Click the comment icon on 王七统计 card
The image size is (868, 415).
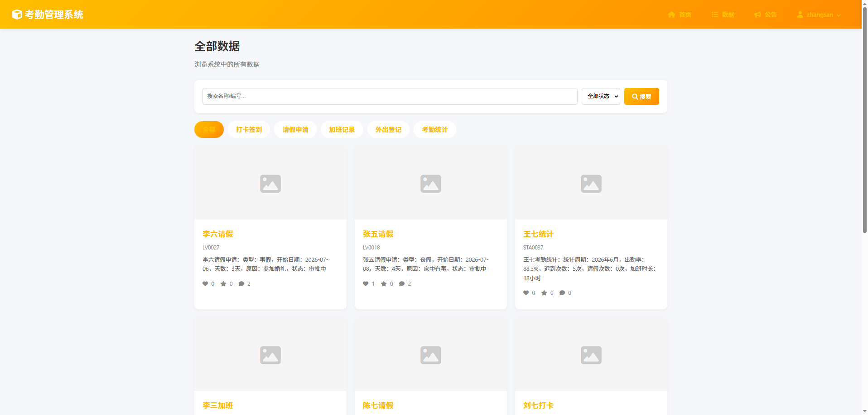[x=562, y=293]
